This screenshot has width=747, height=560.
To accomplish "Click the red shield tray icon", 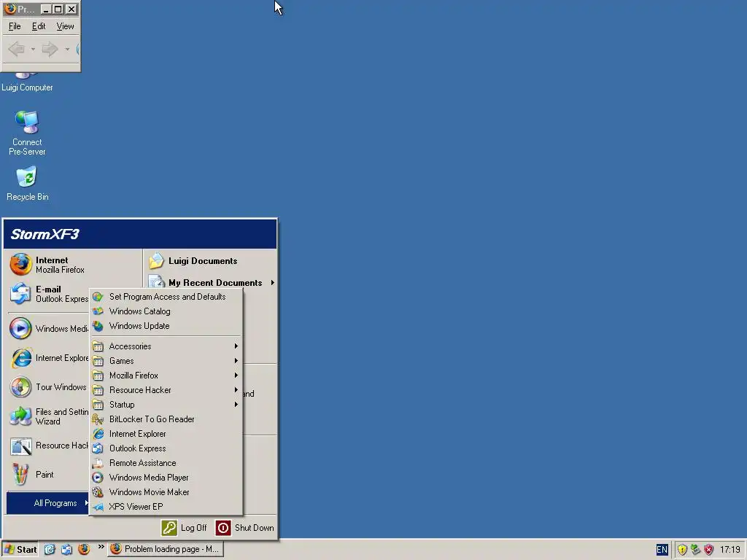I will (x=709, y=550).
